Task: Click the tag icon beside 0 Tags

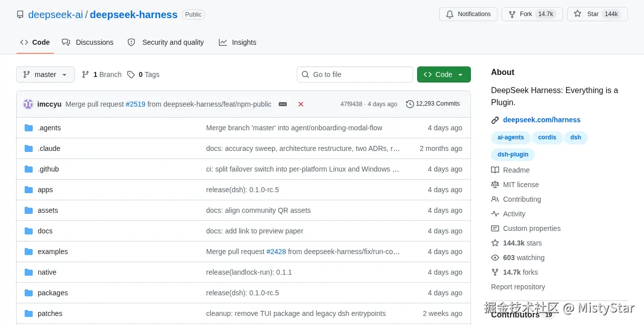Action: click(131, 74)
